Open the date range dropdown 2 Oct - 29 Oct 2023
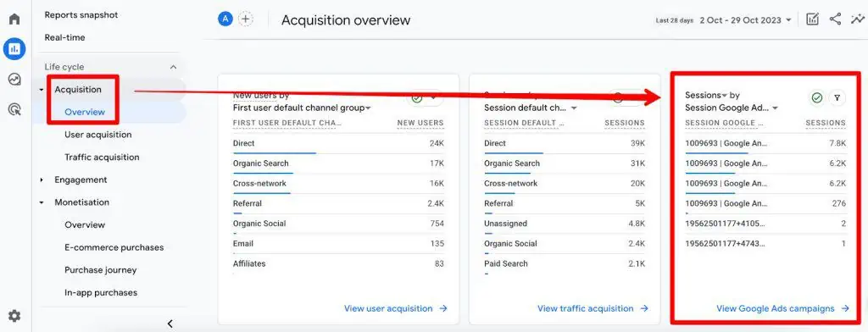The image size is (868, 332). 745,20
